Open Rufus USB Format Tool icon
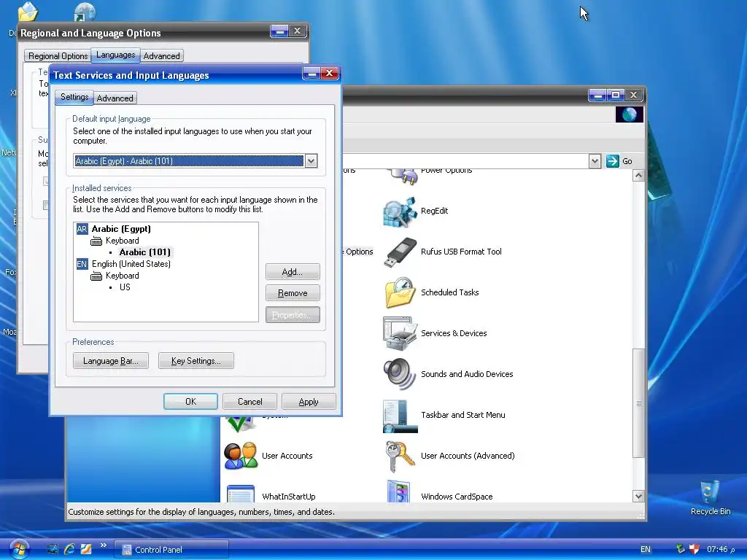Viewport: 747px width, 560px height. point(400,252)
